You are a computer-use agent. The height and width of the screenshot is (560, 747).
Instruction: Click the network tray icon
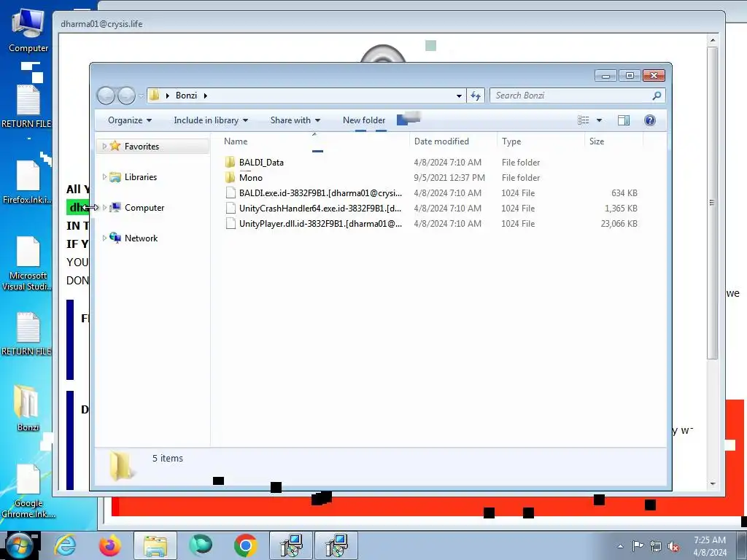pyautogui.click(x=656, y=547)
